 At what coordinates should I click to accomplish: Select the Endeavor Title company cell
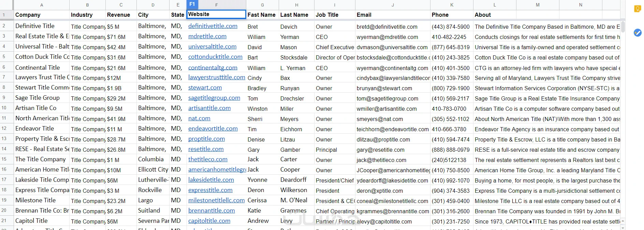[x=42, y=128]
